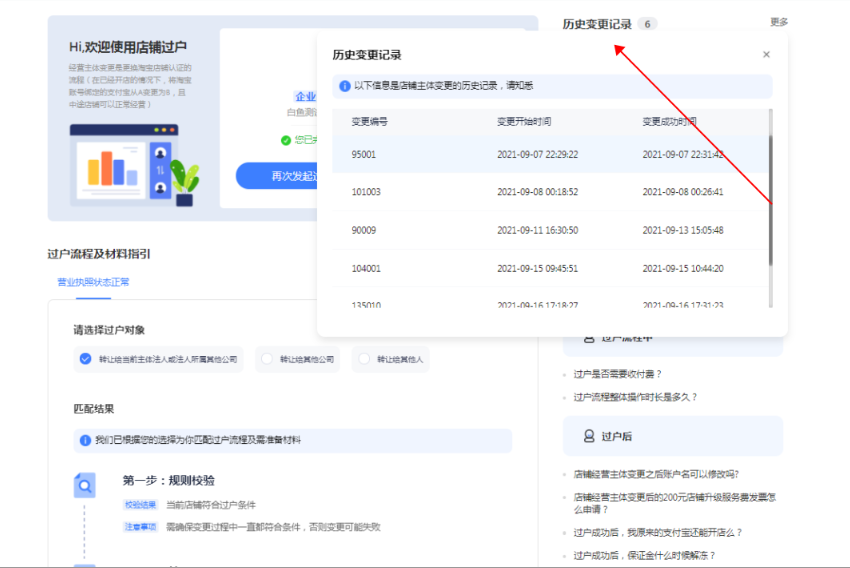Viewport: 850px width, 568px height.
Task: Close the 历史变更记录 popup
Action: point(766,54)
